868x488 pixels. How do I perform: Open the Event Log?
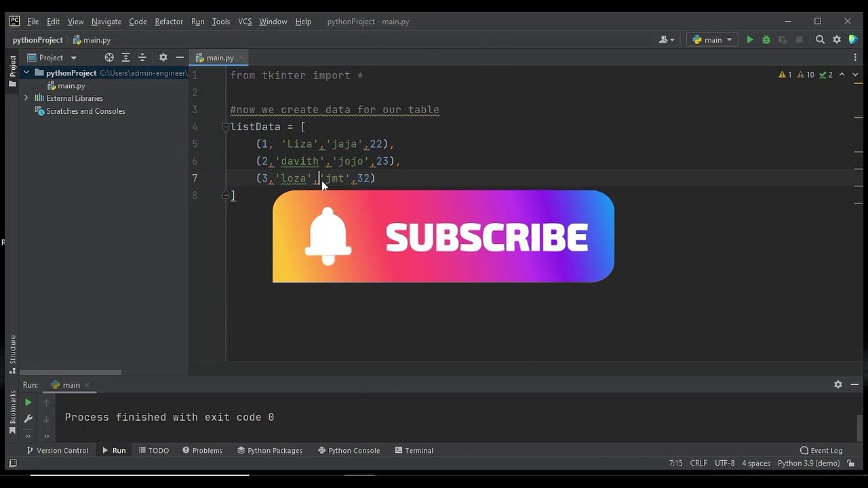(821, 450)
